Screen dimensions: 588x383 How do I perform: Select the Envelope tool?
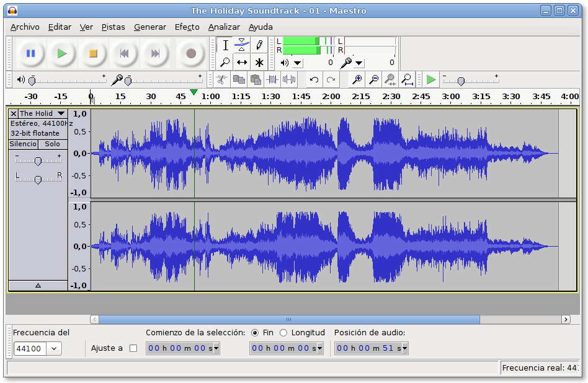[242, 45]
